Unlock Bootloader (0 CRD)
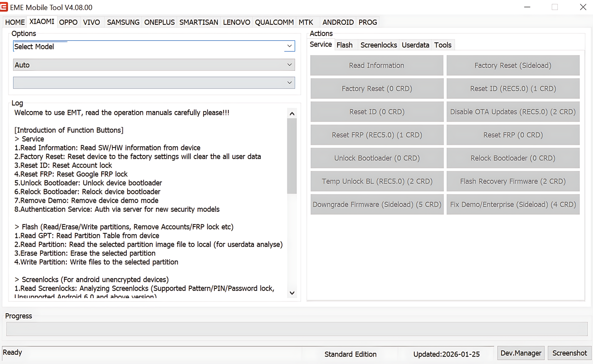Screen dimensions: 593x364 click(376, 158)
